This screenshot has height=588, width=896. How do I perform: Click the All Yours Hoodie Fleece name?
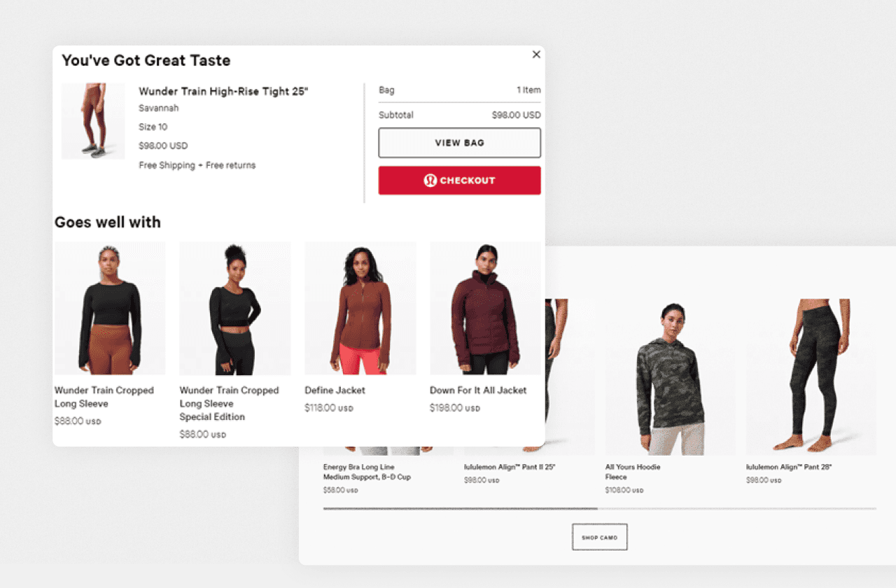pyautogui.click(x=633, y=472)
